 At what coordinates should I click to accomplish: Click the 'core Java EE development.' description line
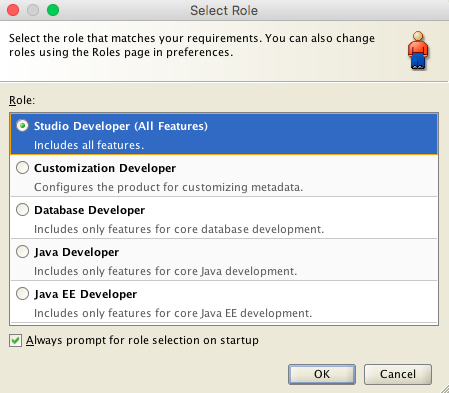173,313
